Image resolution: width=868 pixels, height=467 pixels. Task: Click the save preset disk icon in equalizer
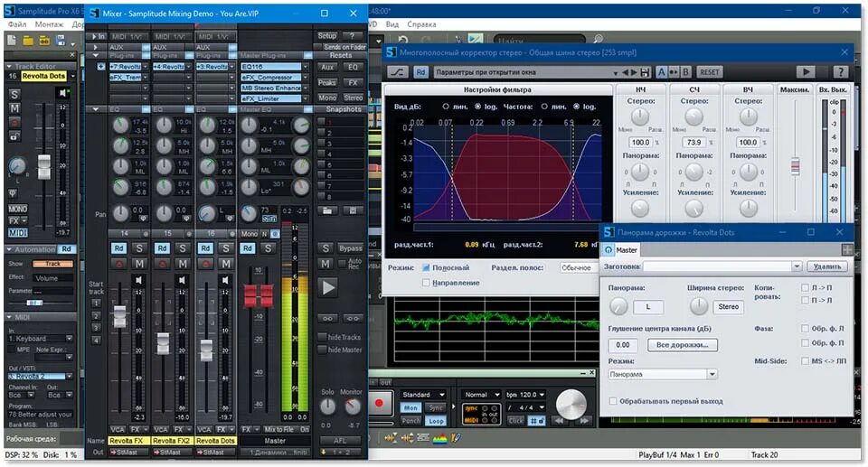coord(645,72)
